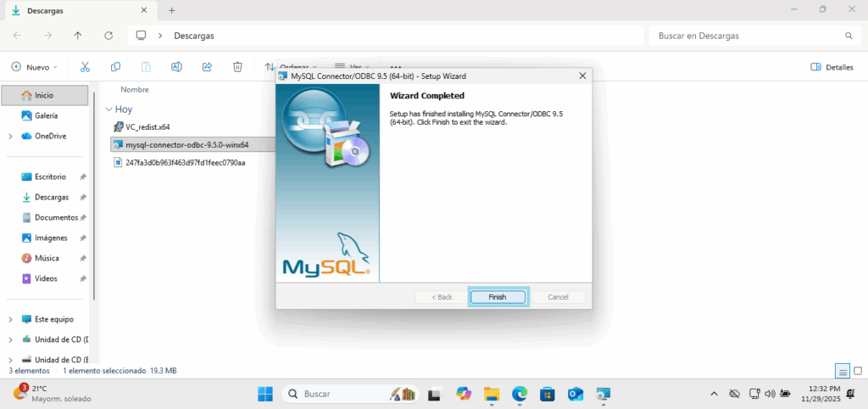The height and width of the screenshot is (409, 868).
Task: Open Música in the navigation pane
Action: pyautogui.click(x=47, y=258)
